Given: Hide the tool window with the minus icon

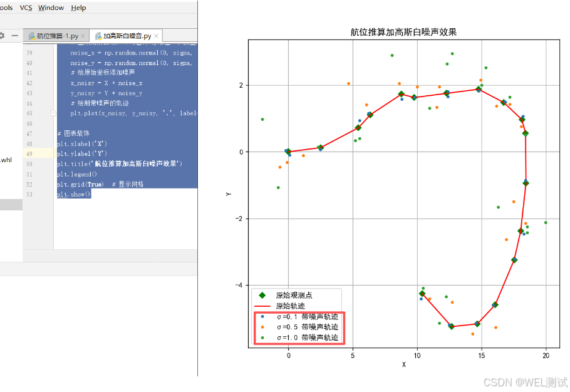Looking at the screenshot, I should pyautogui.click(x=14, y=36).
